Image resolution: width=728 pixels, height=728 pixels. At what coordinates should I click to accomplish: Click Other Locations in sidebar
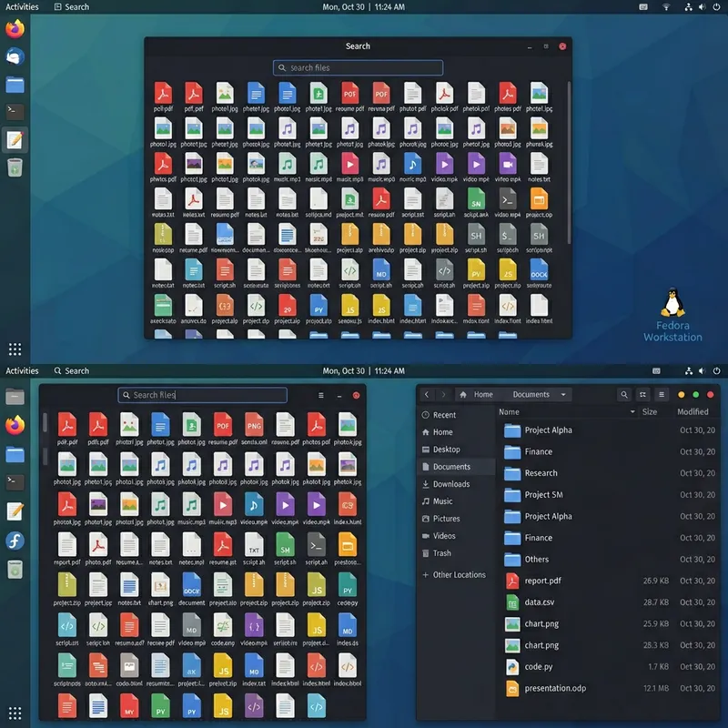coord(459,575)
